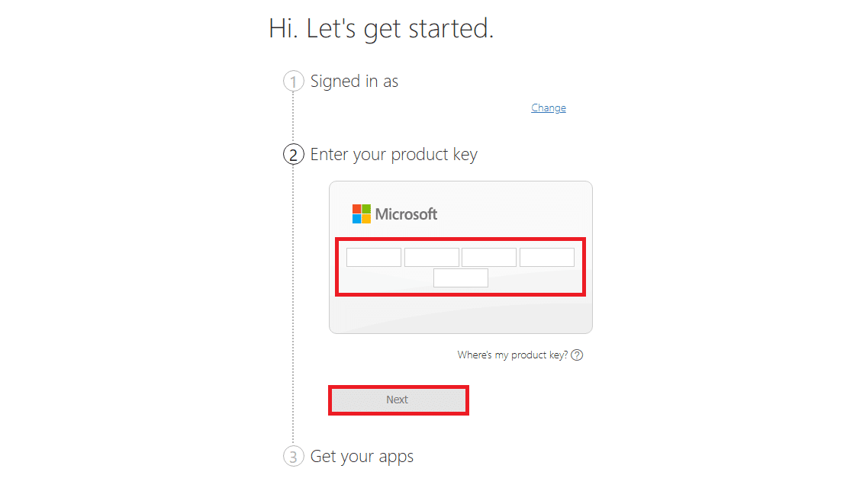Select the "Get your apps" step heading
Viewport: 850px width, 504px height.
pyautogui.click(x=362, y=456)
